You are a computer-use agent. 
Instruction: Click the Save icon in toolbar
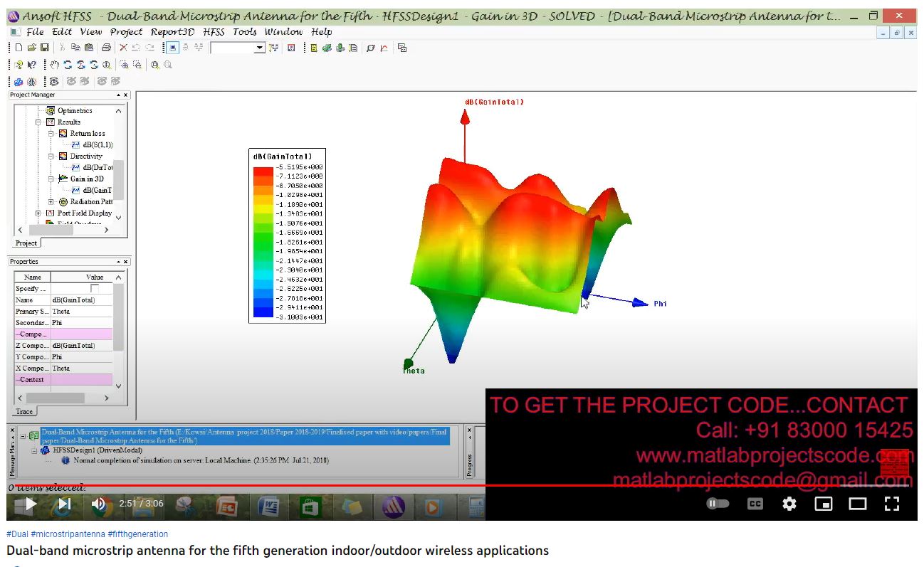(x=45, y=48)
